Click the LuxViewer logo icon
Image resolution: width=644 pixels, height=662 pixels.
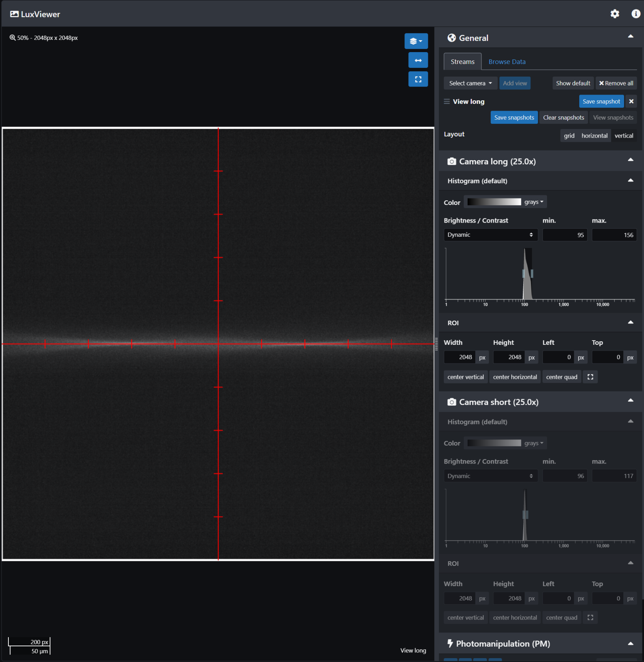tap(14, 14)
